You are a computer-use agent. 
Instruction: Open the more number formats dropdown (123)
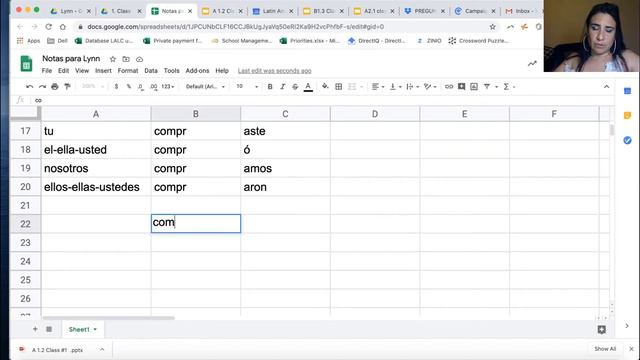(x=168, y=87)
